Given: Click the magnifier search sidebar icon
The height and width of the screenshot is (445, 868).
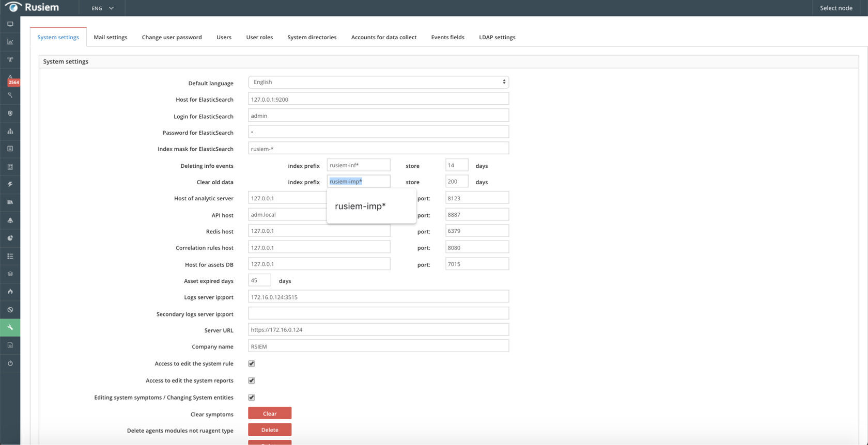Looking at the screenshot, I should pos(10,95).
